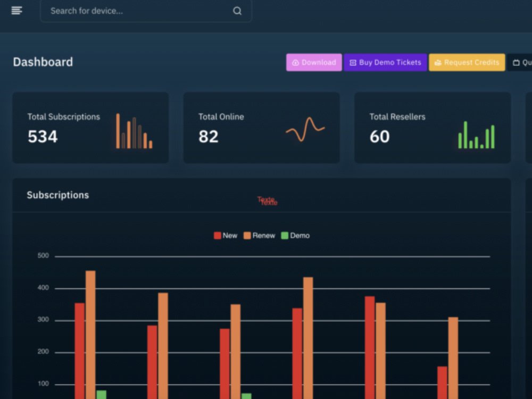Open the Subscriptions panel title
532x399 pixels.
pos(57,195)
